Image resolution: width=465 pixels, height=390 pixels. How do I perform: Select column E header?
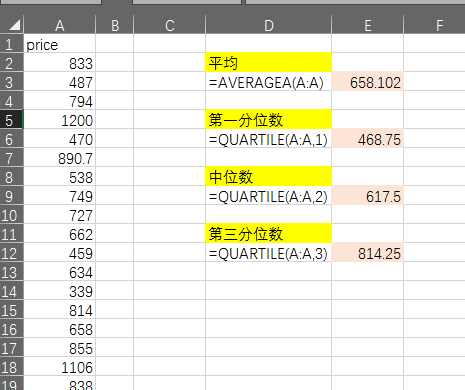[x=368, y=24]
